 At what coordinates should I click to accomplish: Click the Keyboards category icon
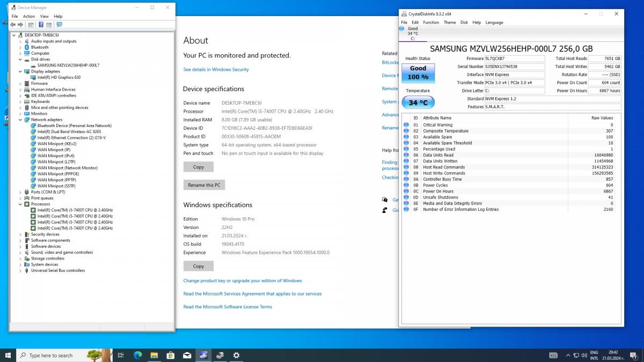click(x=27, y=101)
